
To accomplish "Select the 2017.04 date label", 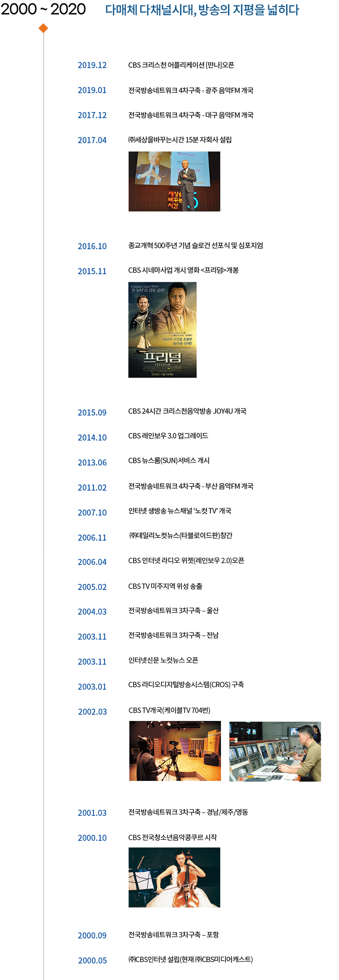I will click(x=92, y=140).
